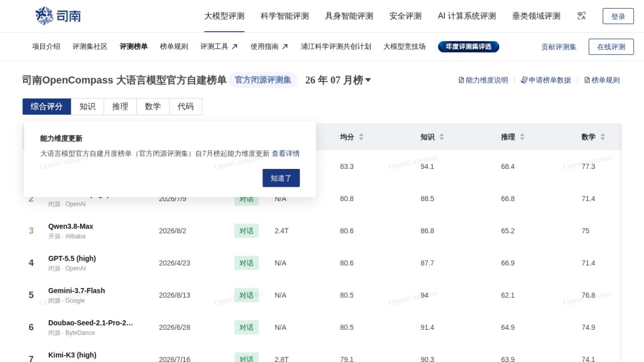Dismiss the notice with 知道了
The width and height of the screenshot is (644, 362).
(x=281, y=178)
